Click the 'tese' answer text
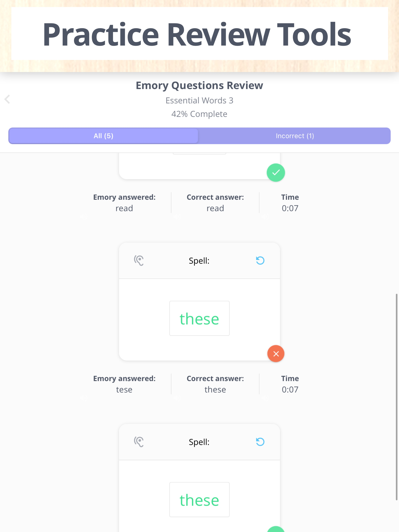 [x=124, y=389]
